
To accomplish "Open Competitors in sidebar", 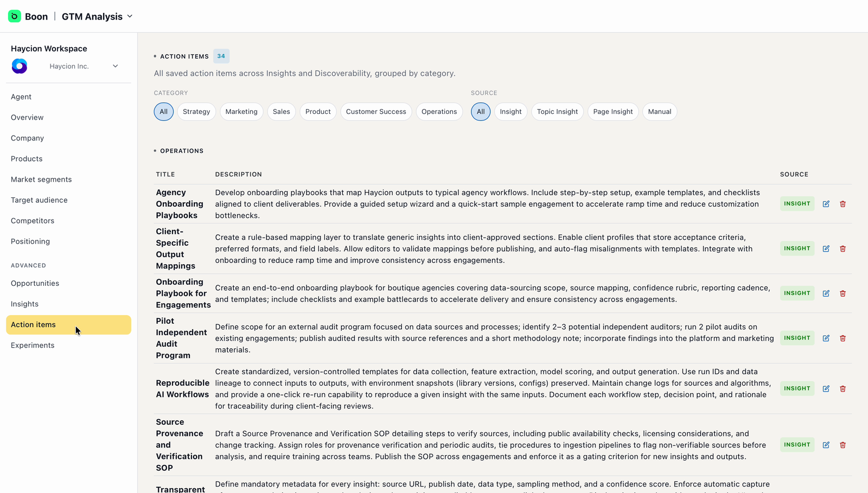I will point(68,220).
